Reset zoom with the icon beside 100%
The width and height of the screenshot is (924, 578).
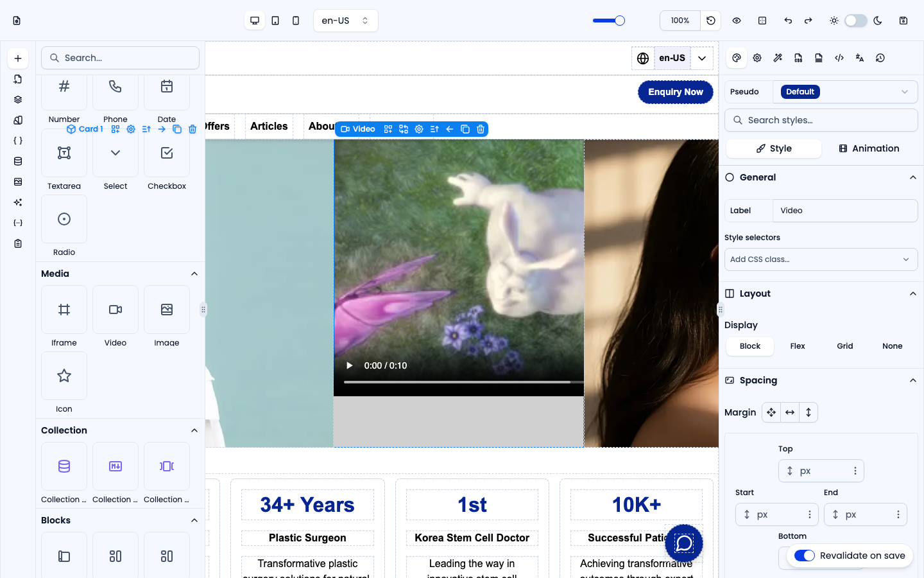click(x=711, y=21)
